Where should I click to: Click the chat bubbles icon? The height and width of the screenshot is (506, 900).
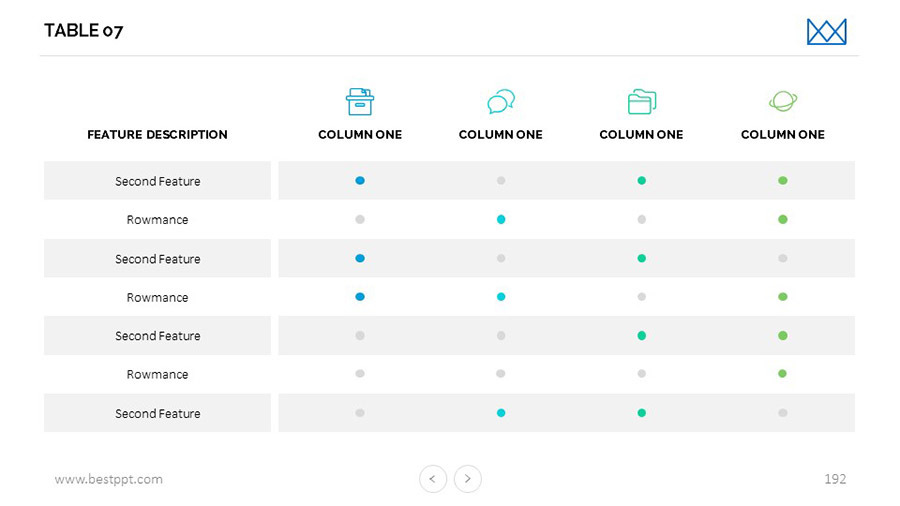(x=501, y=101)
